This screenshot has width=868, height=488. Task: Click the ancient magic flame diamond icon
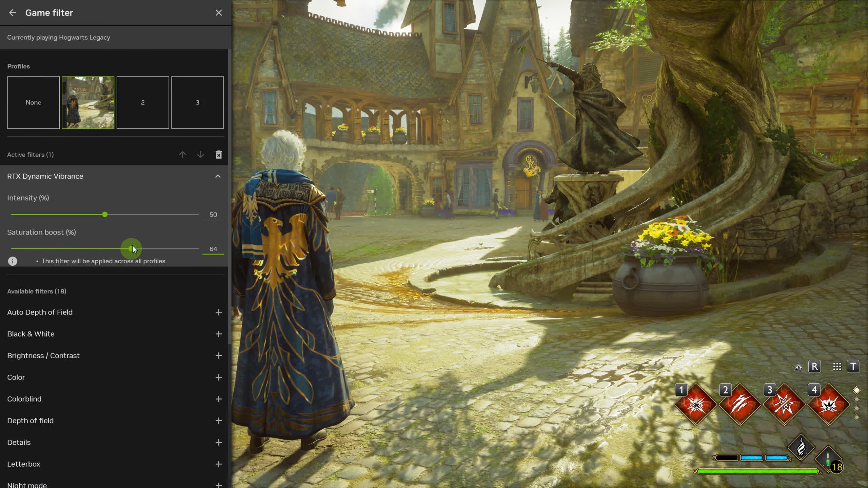801,447
